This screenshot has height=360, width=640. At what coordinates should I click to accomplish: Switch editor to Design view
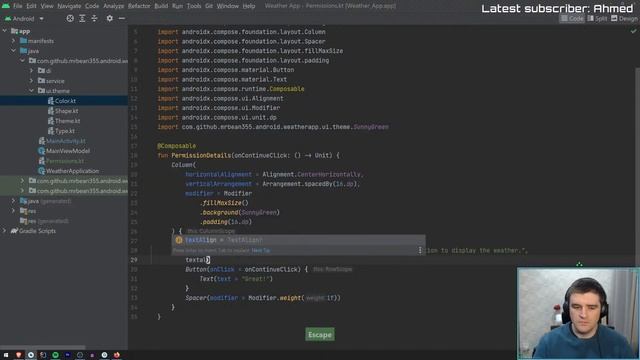624,18
